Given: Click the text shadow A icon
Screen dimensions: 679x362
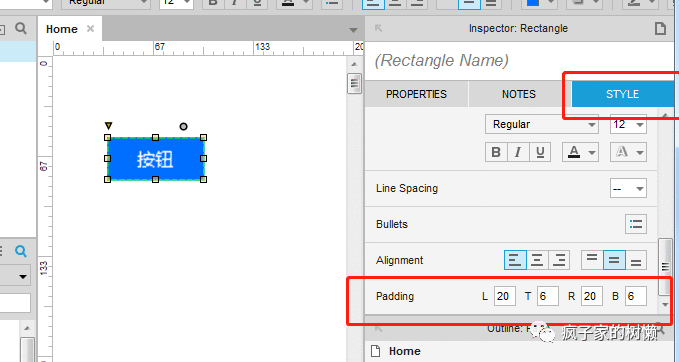Looking at the screenshot, I should coord(621,152).
